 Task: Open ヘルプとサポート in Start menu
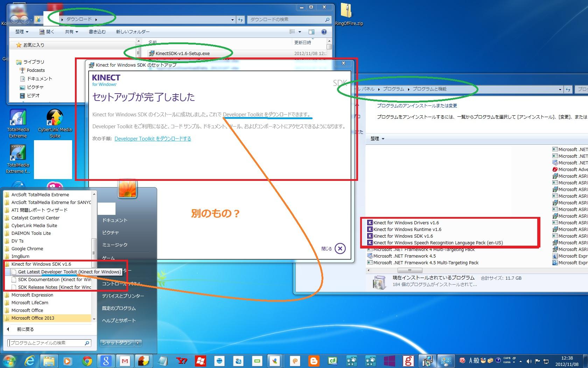(x=119, y=321)
